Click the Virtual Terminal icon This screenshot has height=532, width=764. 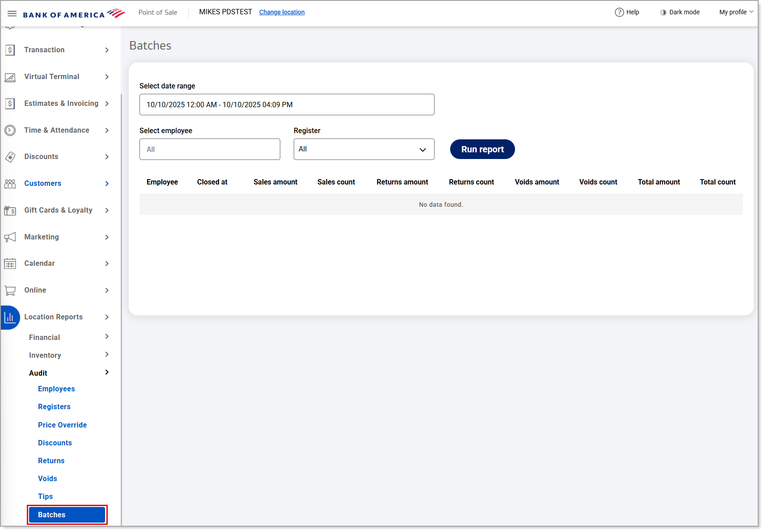[10, 77]
